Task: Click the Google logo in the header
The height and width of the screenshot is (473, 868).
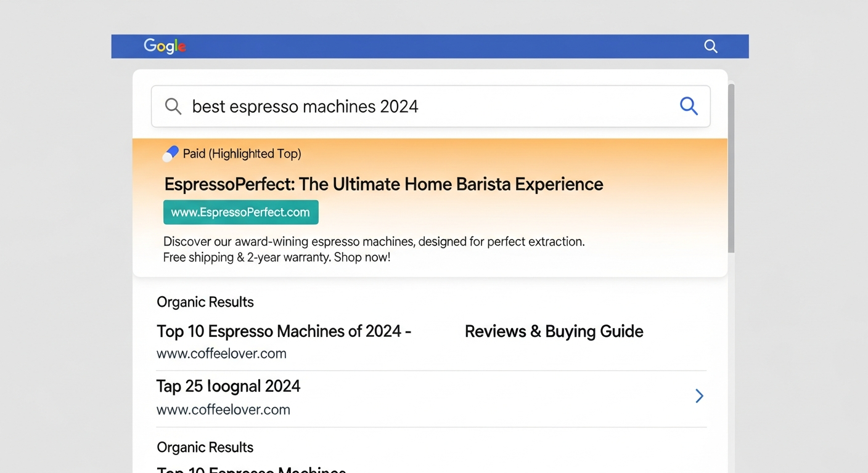Action: (x=165, y=46)
